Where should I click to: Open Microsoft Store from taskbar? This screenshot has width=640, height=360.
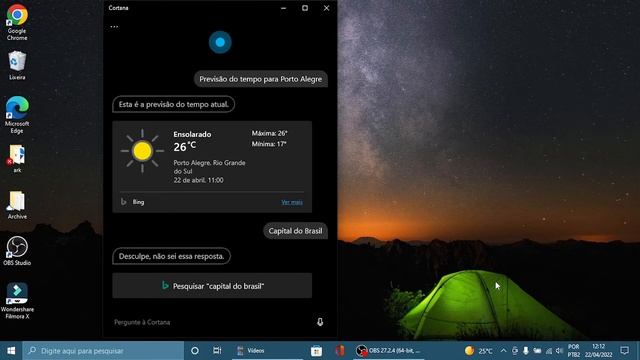pos(316,351)
